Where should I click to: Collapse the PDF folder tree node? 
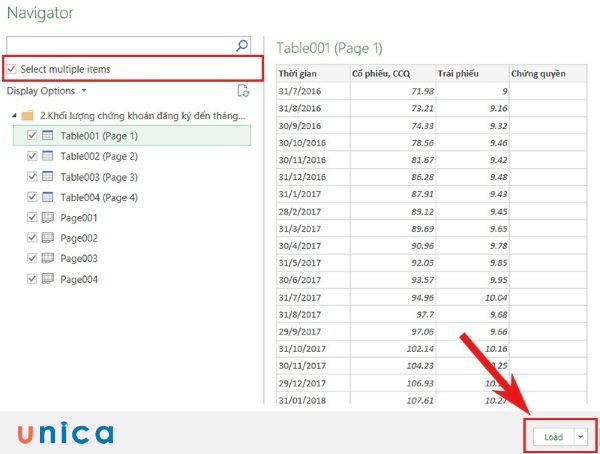(x=12, y=115)
